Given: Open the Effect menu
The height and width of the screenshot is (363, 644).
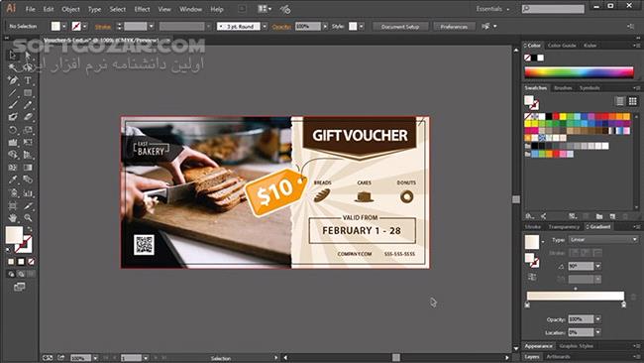Looking at the screenshot, I should pos(142,9).
